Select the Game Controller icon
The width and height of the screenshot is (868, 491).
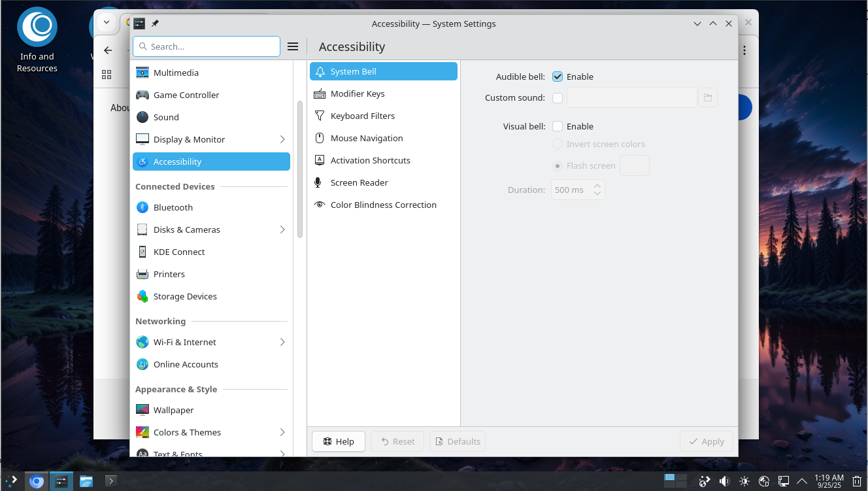[x=142, y=95]
